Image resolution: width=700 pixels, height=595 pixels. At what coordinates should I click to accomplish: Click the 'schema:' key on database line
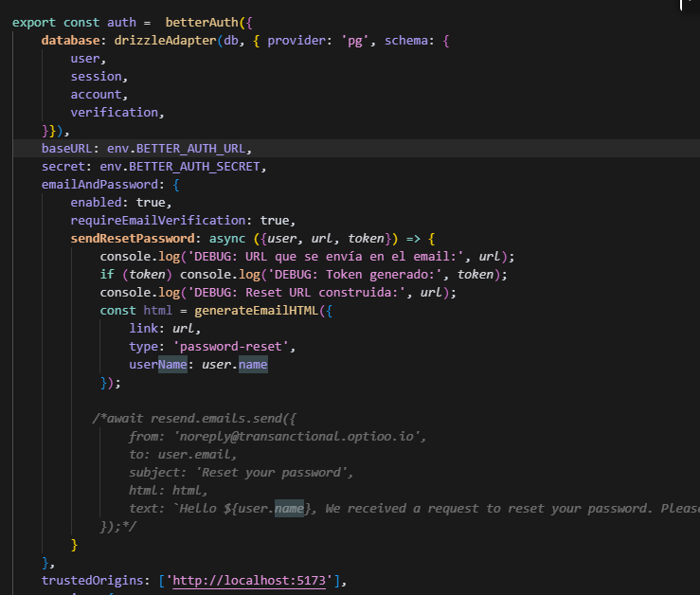click(409, 41)
